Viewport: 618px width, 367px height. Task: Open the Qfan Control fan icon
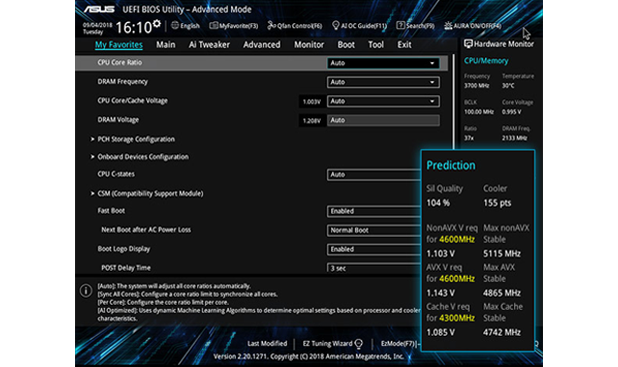pyautogui.click(x=272, y=26)
